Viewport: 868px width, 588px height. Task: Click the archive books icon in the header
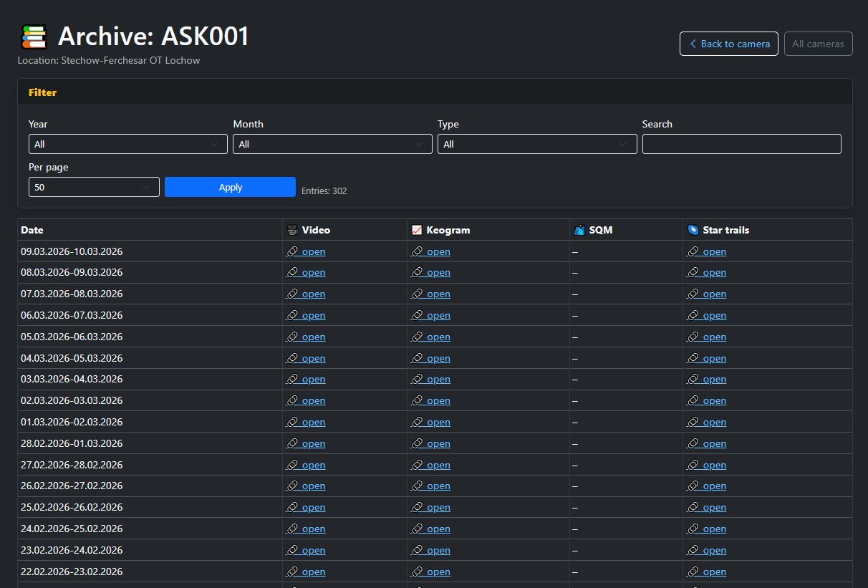click(34, 36)
